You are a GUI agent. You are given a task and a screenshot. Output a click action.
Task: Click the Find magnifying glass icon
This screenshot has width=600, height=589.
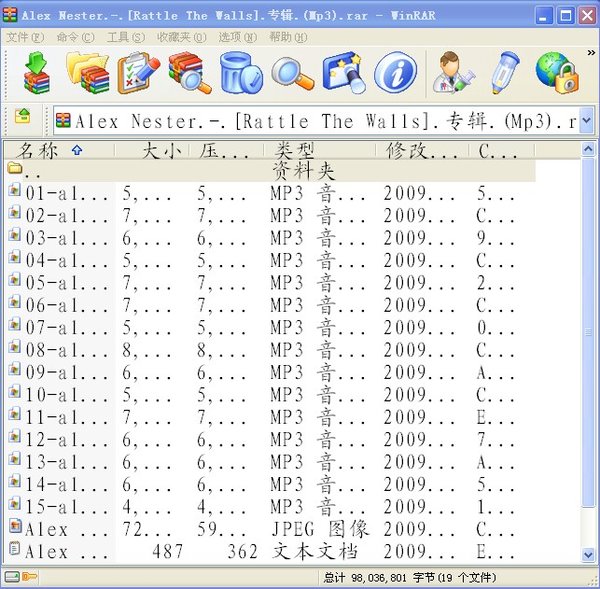[292, 73]
